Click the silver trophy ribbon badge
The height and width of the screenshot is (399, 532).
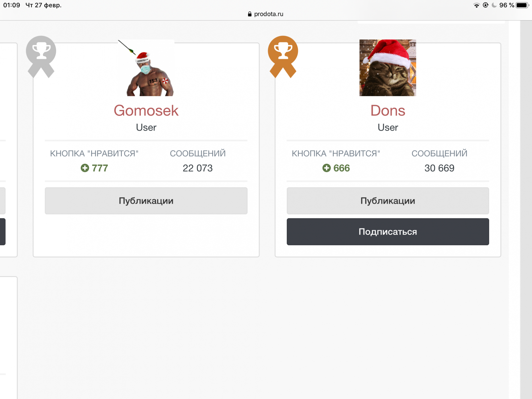point(41,55)
